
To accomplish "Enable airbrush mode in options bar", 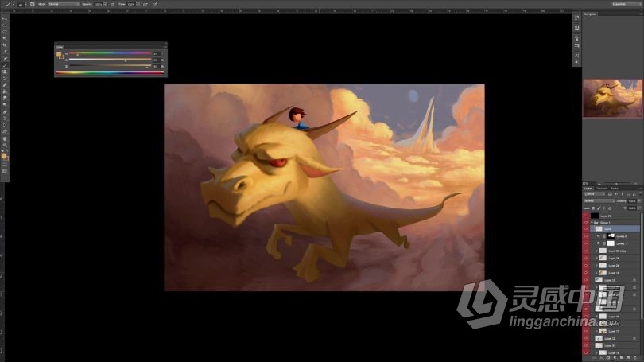I will tap(145, 4).
